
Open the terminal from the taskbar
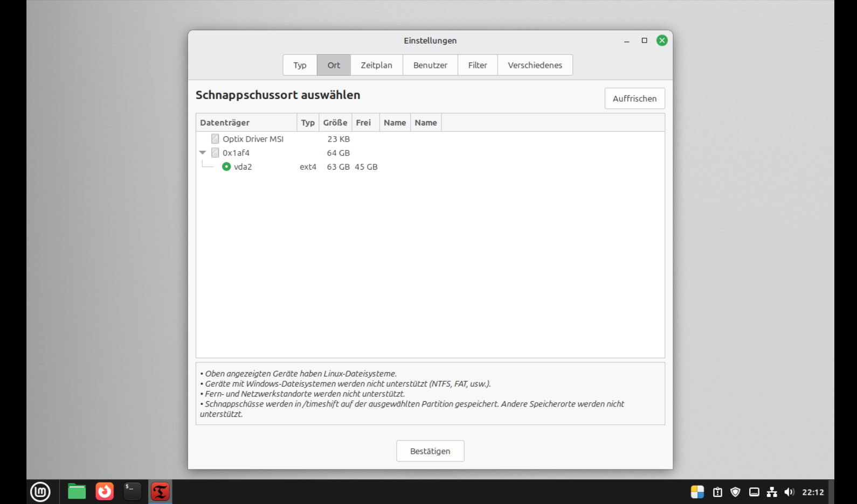pyautogui.click(x=132, y=492)
